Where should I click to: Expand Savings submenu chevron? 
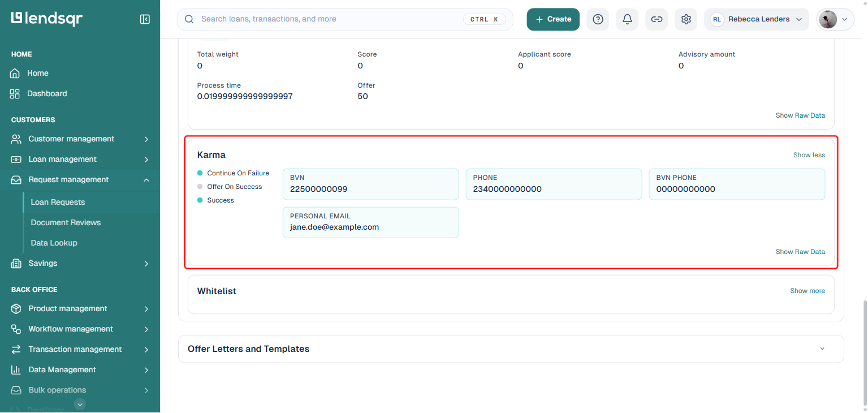146,264
